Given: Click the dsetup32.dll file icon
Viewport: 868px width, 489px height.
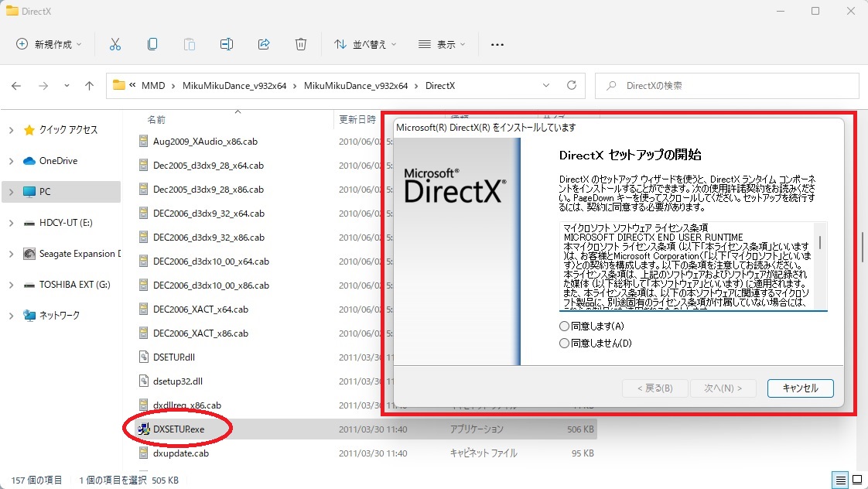Looking at the screenshot, I should pos(143,381).
